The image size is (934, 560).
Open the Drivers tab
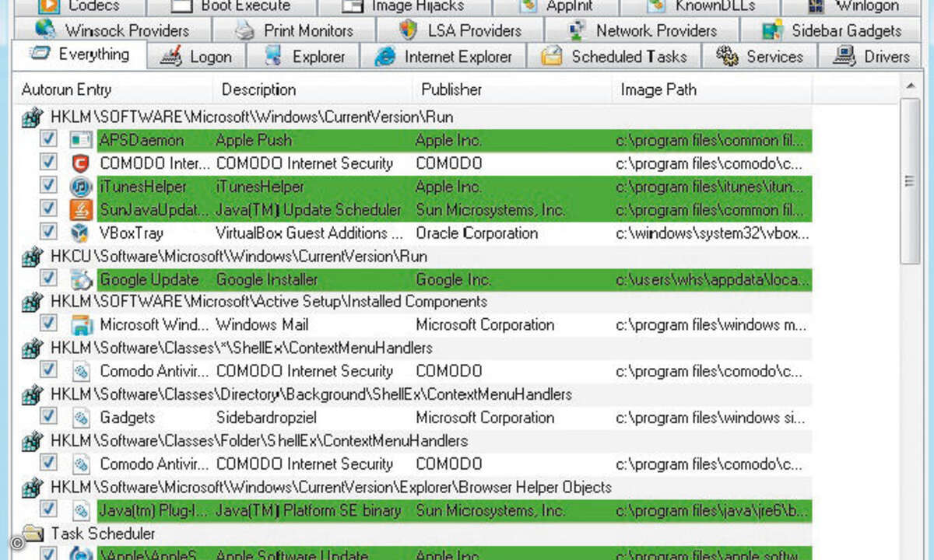(871, 57)
